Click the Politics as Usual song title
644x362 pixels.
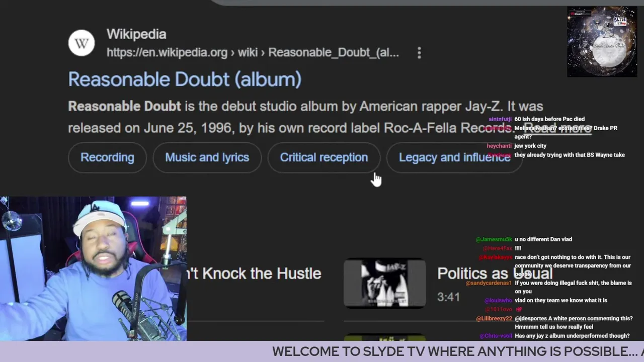pos(495,274)
